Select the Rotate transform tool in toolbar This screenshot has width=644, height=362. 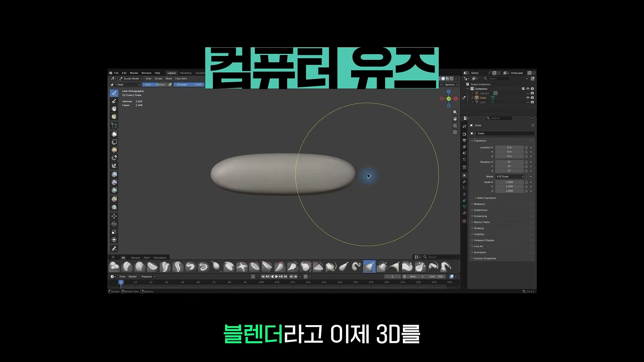coord(114,224)
